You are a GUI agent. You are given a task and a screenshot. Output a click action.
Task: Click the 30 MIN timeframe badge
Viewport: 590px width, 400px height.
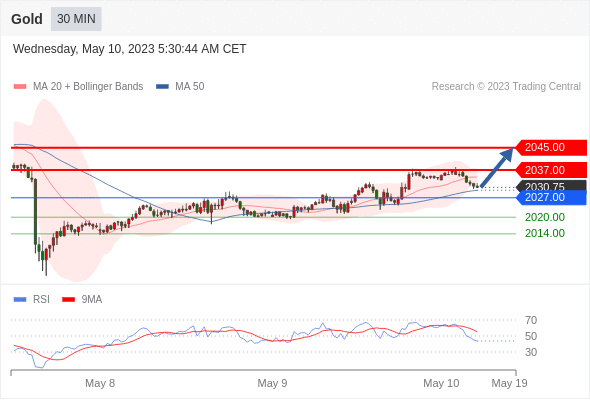76,19
